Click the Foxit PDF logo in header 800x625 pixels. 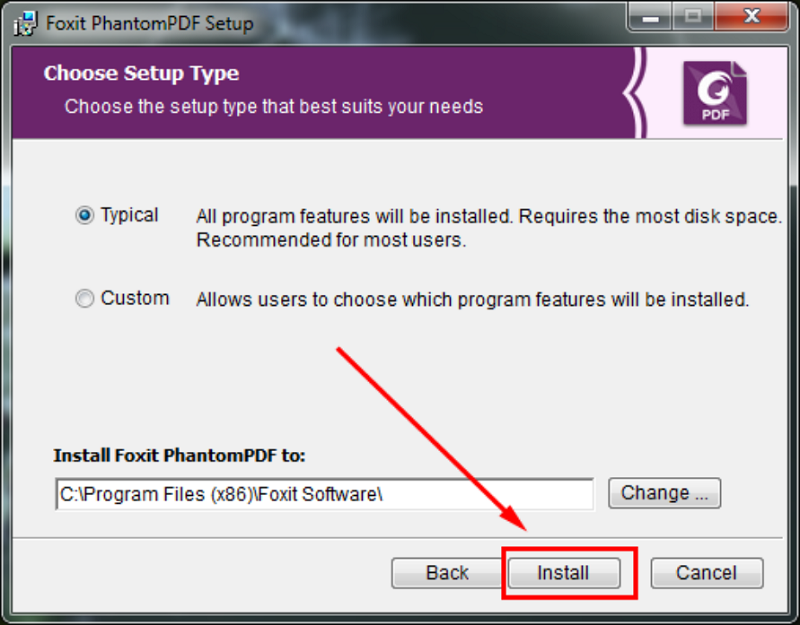tap(714, 92)
